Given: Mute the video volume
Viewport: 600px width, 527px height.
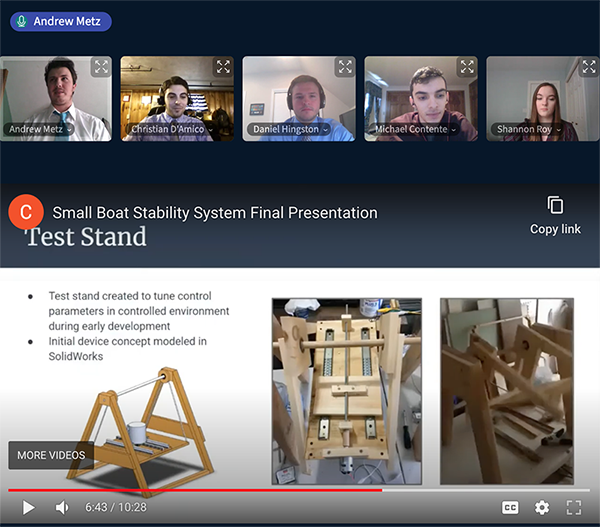Looking at the screenshot, I should (62, 507).
